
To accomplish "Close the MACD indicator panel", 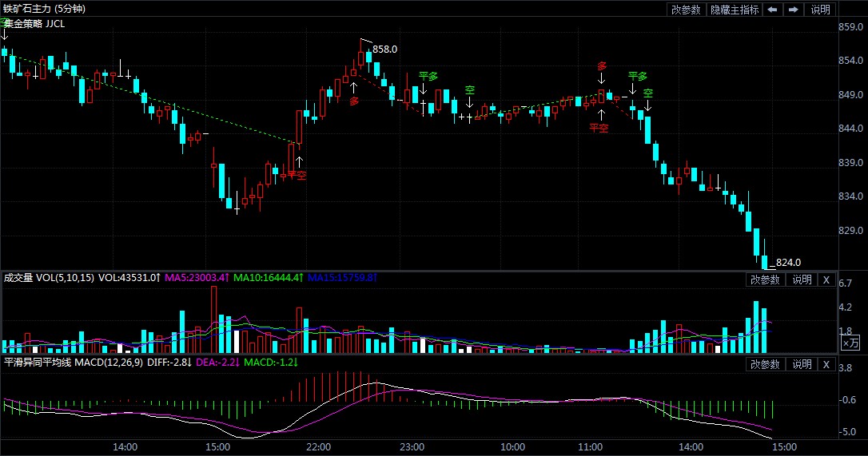I will (x=826, y=364).
